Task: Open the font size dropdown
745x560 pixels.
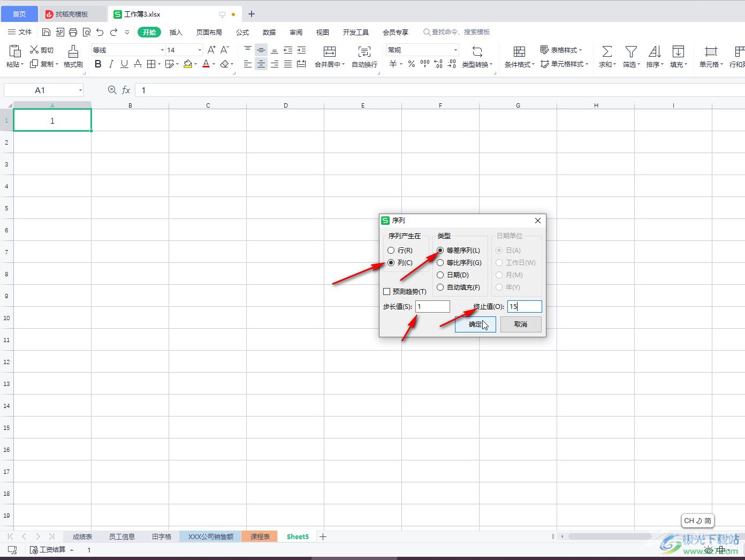Action: (x=200, y=50)
